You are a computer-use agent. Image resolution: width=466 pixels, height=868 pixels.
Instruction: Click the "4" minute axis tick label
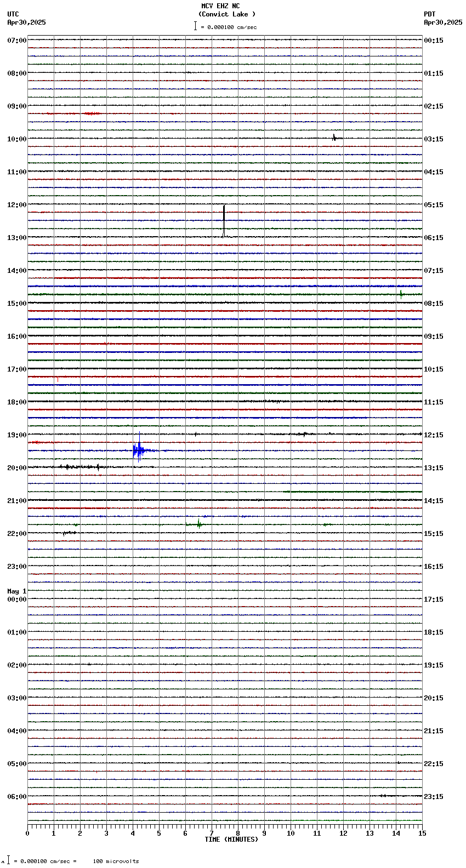pyautogui.click(x=133, y=833)
